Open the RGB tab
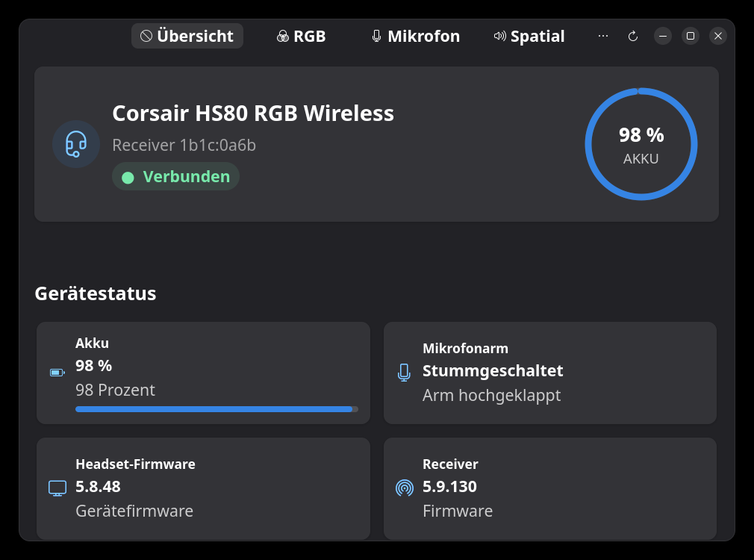The width and height of the screenshot is (754, 560). tap(302, 36)
